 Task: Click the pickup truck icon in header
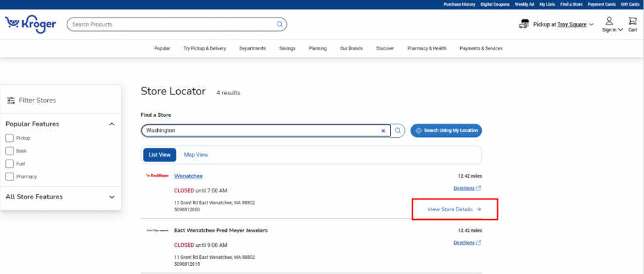(x=524, y=25)
